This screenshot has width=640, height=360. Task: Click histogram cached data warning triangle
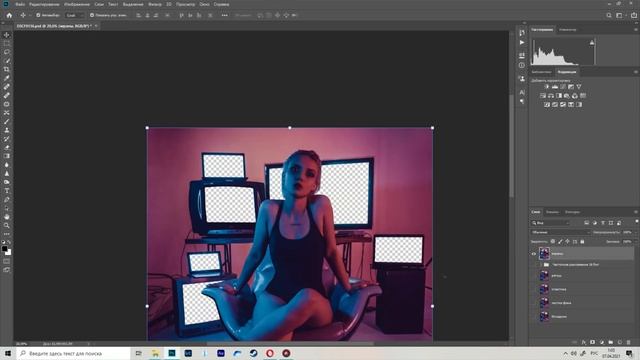(592, 42)
